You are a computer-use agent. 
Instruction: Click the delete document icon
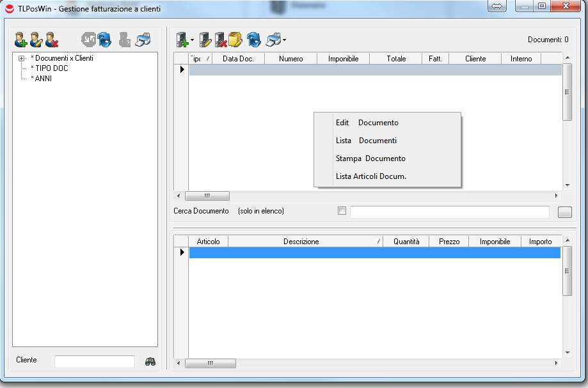220,40
